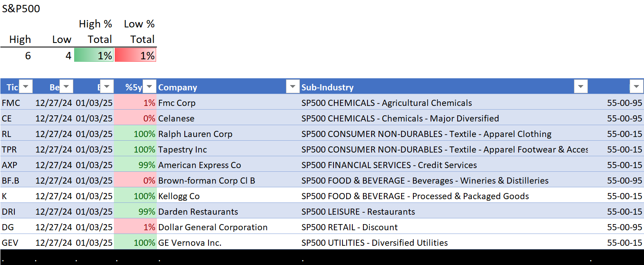Click the GEV ticker cell
Image resolution: width=644 pixels, height=265 pixels.
pyautogui.click(x=10, y=243)
